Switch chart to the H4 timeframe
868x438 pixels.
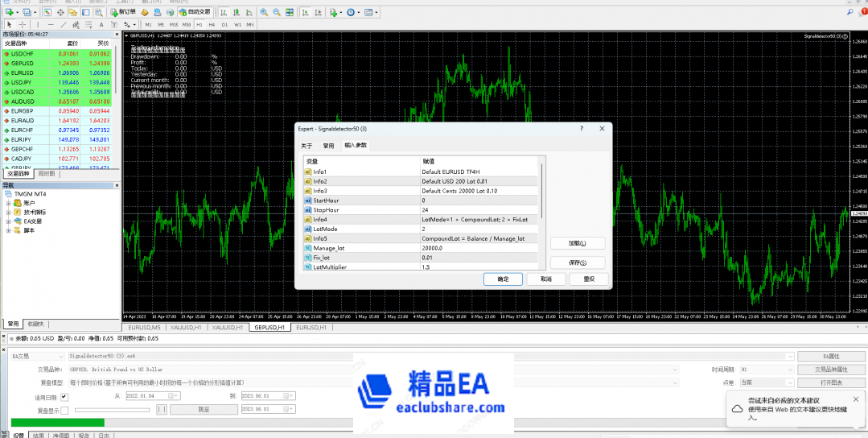point(212,25)
